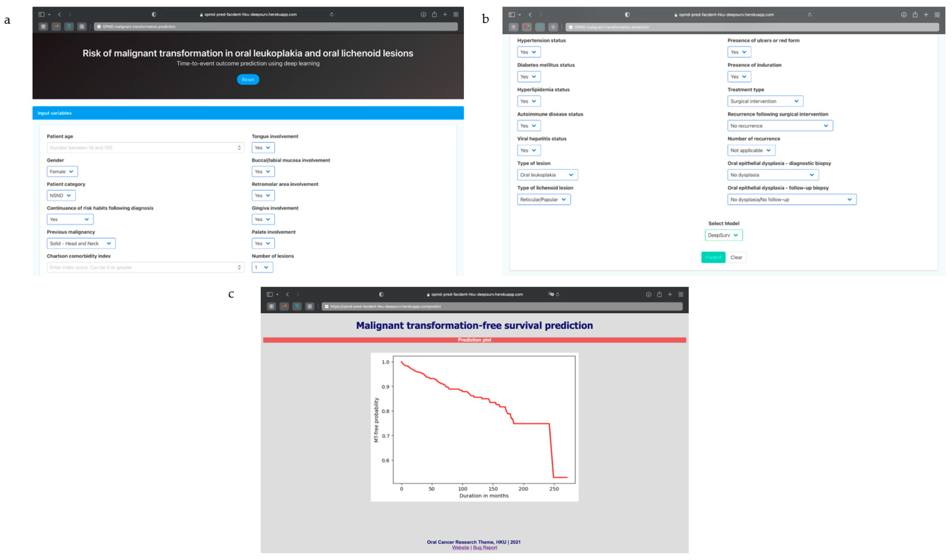The width and height of the screenshot is (952, 560).
Task: Open the tab overview grid icon in panel b
Action: 937,15
